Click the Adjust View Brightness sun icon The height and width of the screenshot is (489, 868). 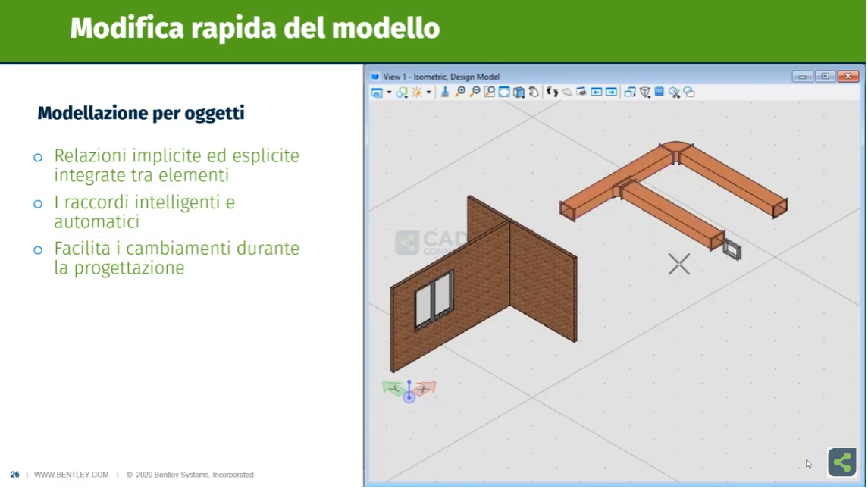pos(417,92)
